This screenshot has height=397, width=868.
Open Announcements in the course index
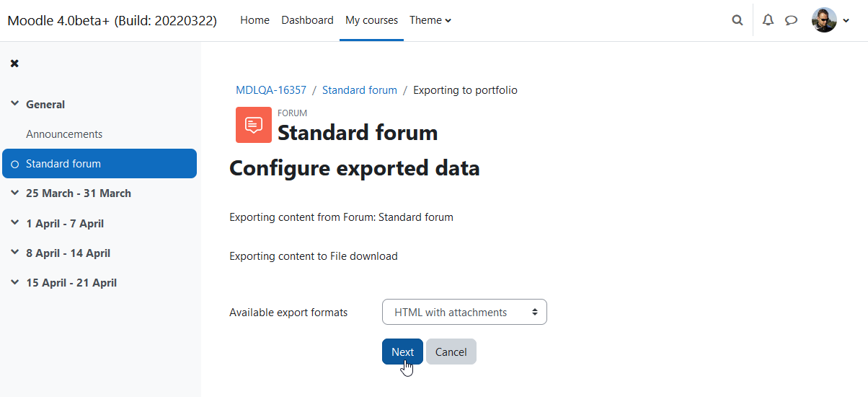pos(64,134)
